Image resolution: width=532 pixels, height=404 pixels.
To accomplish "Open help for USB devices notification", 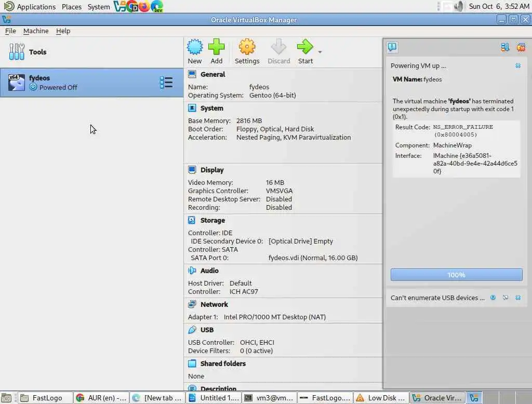I will [x=493, y=298].
